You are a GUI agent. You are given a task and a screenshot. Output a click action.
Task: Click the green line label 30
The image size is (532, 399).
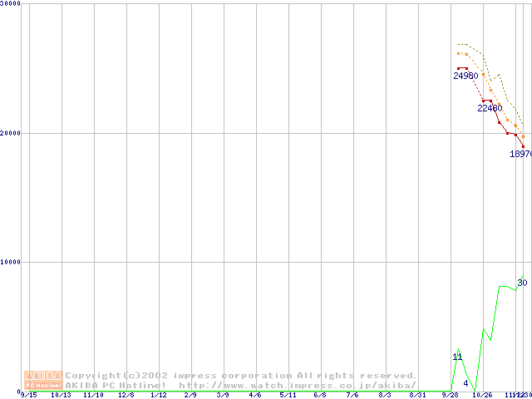tap(522, 283)
